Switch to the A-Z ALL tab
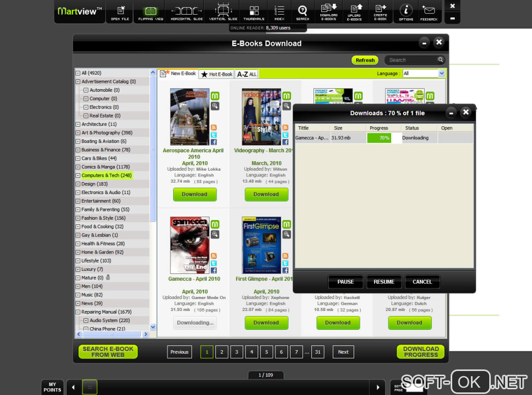Viewport: 532px width, 395px height. (247, 74)
